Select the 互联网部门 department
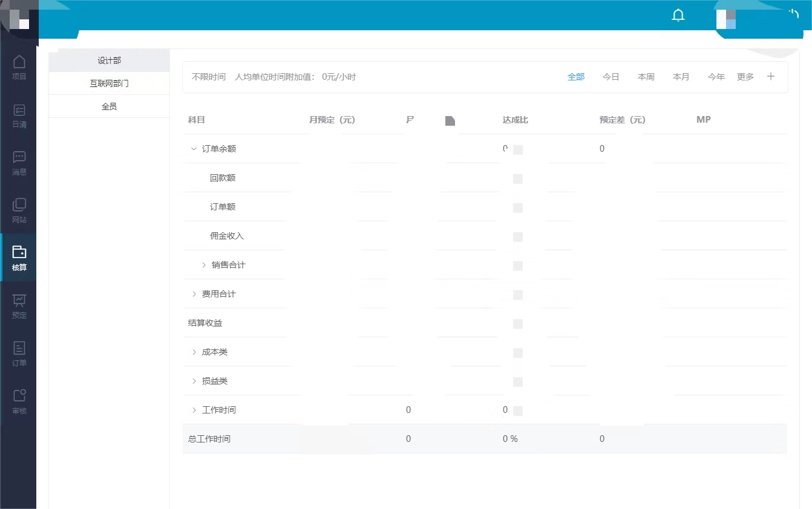 click(x=110, y=83)
